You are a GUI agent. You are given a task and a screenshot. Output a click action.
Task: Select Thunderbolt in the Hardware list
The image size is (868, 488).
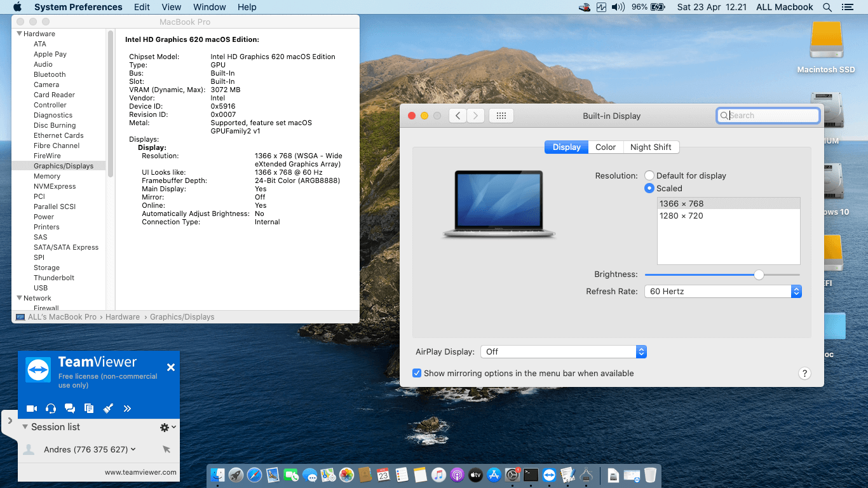click(54, 278)
